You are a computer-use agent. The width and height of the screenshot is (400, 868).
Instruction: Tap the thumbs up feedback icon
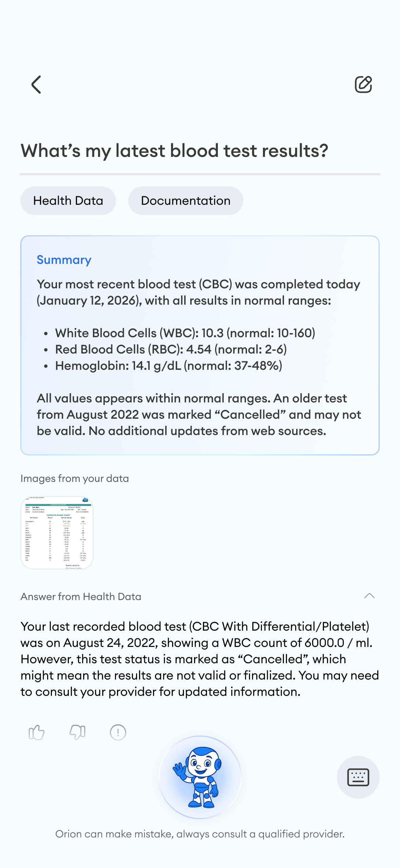[37, 732]
